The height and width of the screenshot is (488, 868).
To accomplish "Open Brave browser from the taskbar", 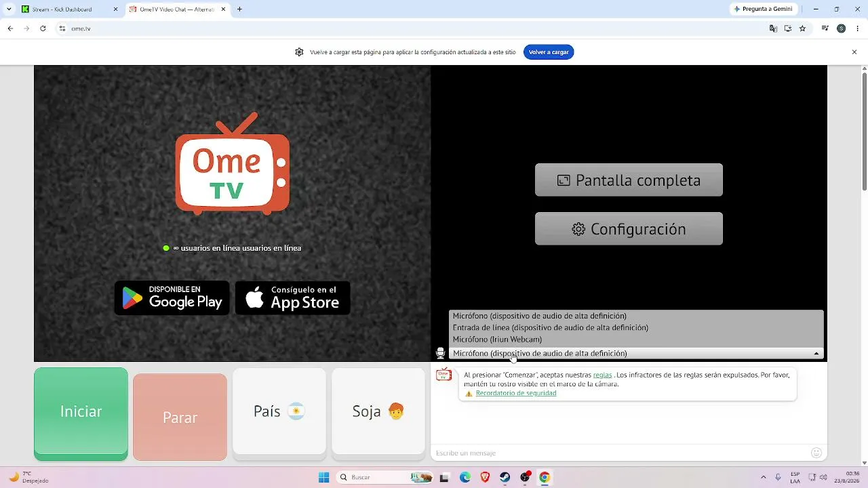I will [485, 477].
